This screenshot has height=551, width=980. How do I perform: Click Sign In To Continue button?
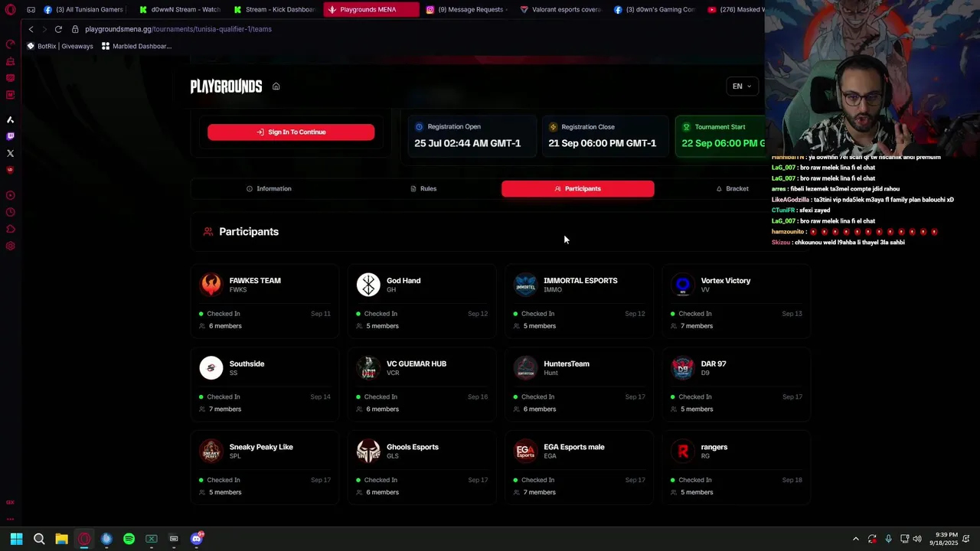coord(291,132)
